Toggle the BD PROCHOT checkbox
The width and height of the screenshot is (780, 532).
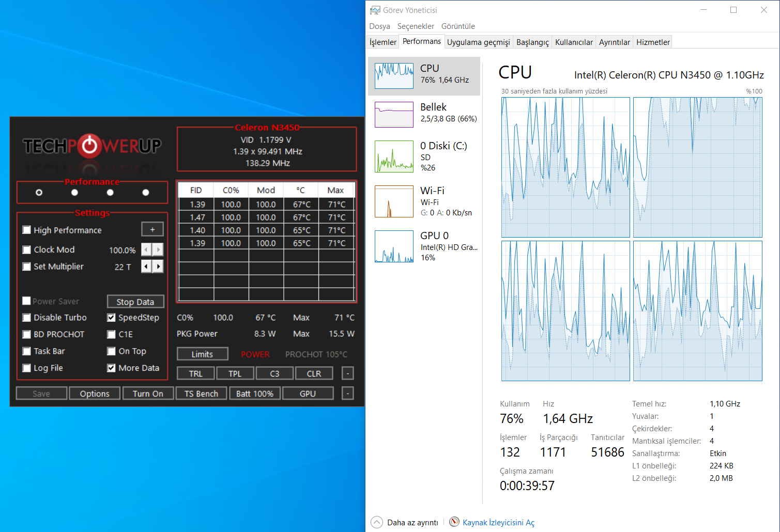click(x=27, y=334)
